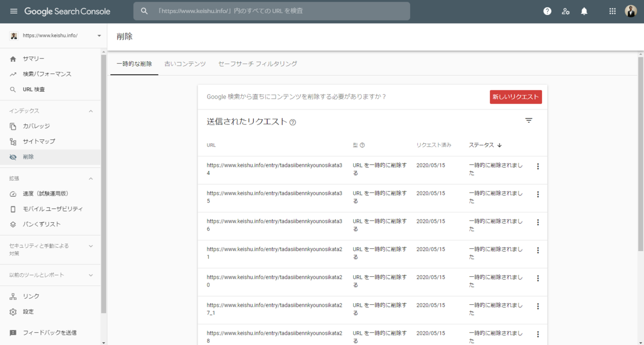Click the Google Search Console logo
This screenshot has height=345, width=644.
coord(68,11)
